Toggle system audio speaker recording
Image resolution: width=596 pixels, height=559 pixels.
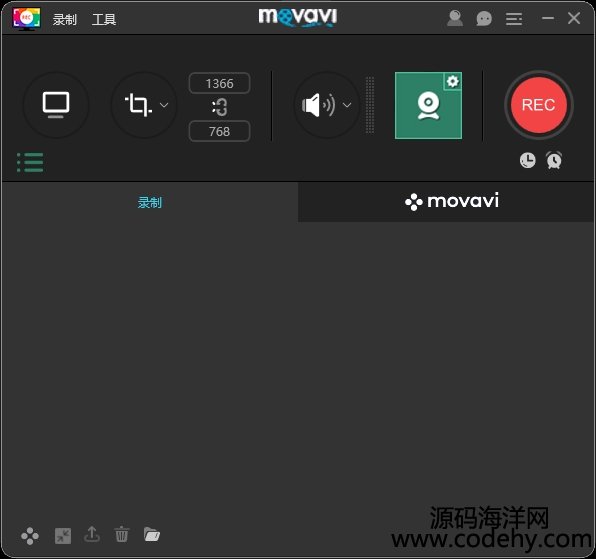point(318,105)
